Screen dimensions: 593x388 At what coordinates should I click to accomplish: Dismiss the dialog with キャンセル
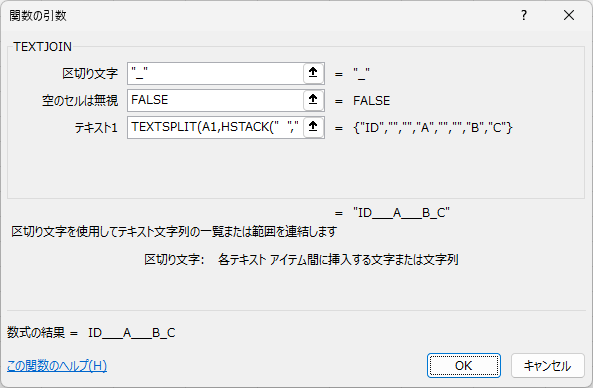(548, 366)
